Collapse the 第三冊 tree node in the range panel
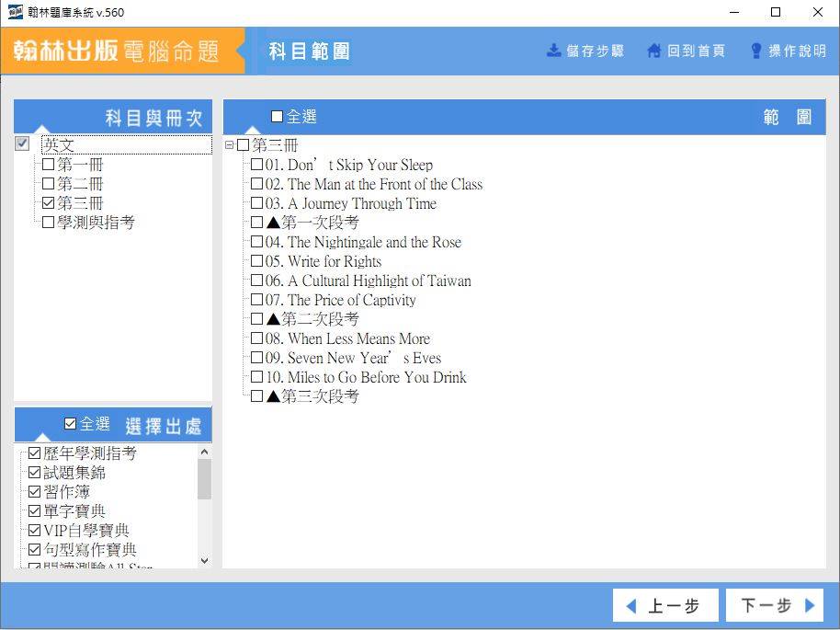The image size is (840, 630). [x=229, y=144]
